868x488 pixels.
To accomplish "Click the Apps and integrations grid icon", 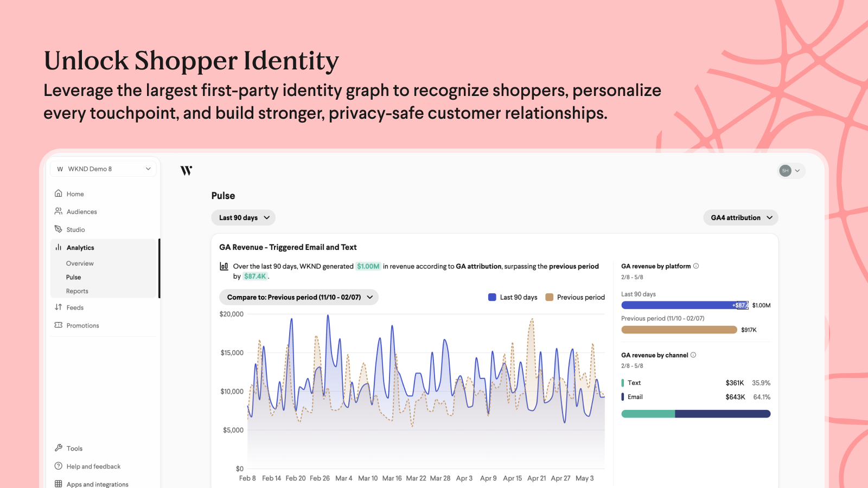I will pos(59,484).
